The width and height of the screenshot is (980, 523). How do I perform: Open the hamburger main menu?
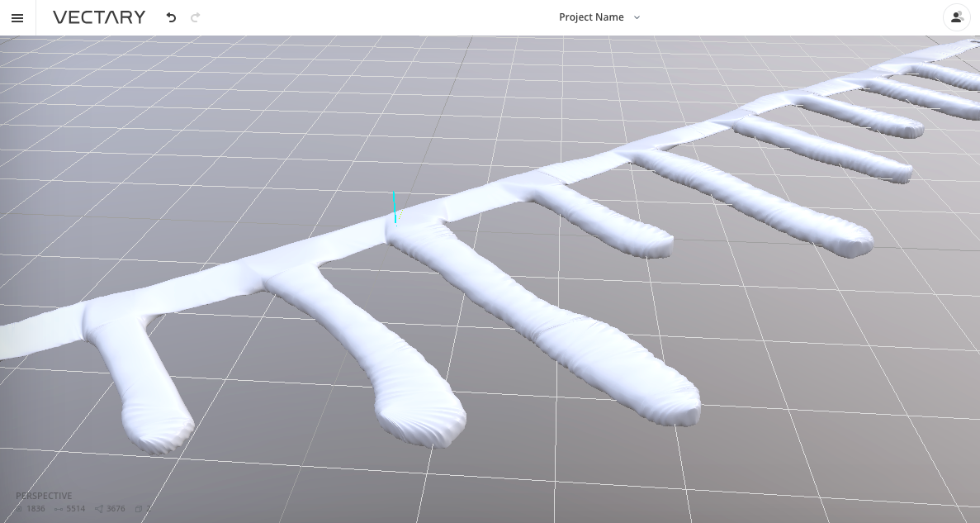point(17,18)
